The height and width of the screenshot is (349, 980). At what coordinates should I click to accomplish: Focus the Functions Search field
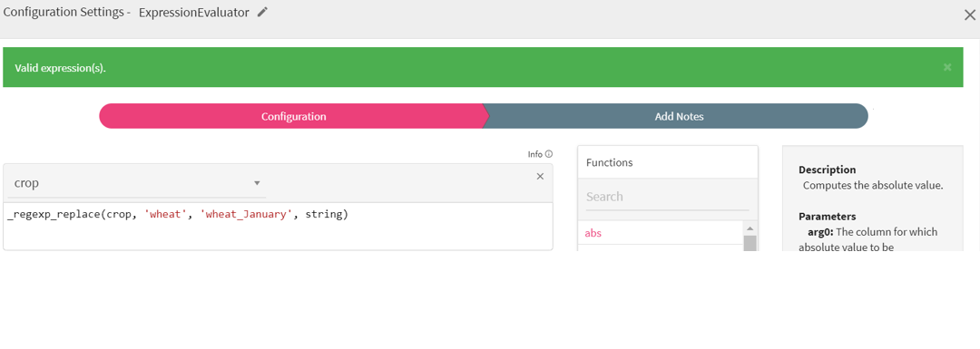point(667,197)
